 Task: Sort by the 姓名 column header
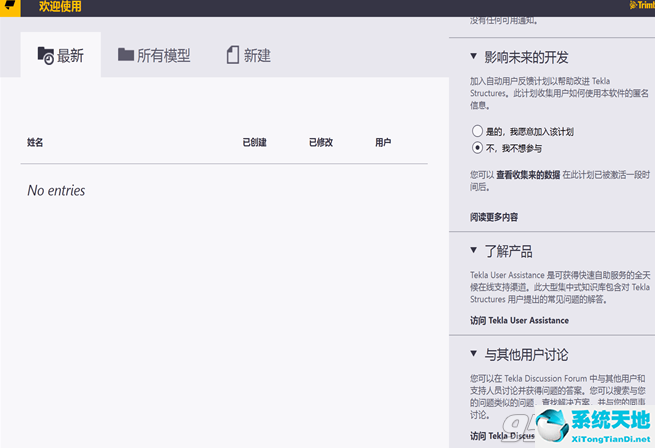pyautogui.click(x=35, y=143)
